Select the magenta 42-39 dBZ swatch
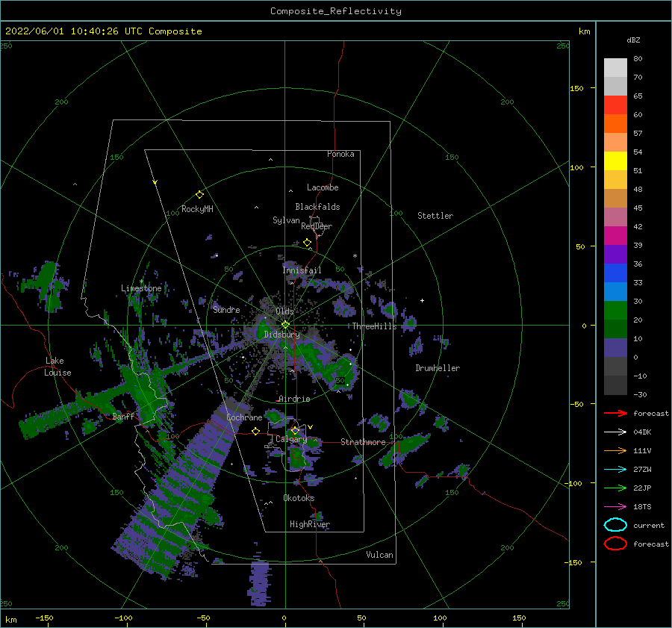 615,236
